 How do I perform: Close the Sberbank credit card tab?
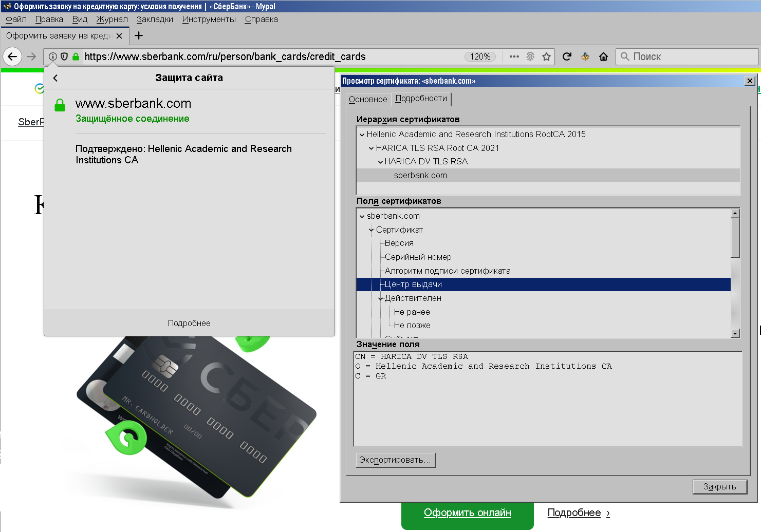[x=119, y=36]
